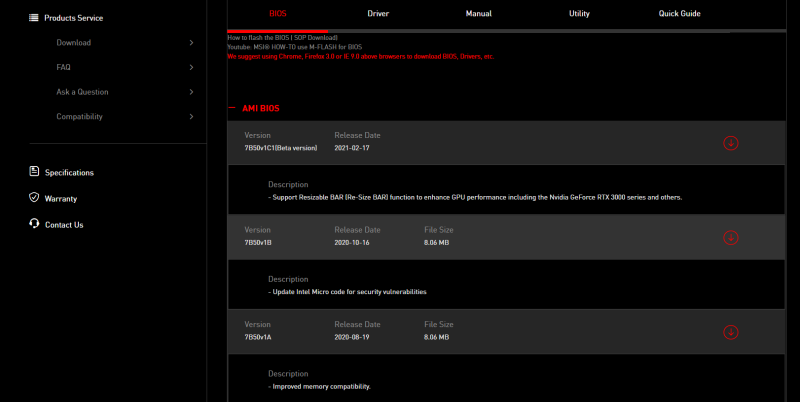
Task: Collapse the AMI BIOS section
Action: pos(232,108)
